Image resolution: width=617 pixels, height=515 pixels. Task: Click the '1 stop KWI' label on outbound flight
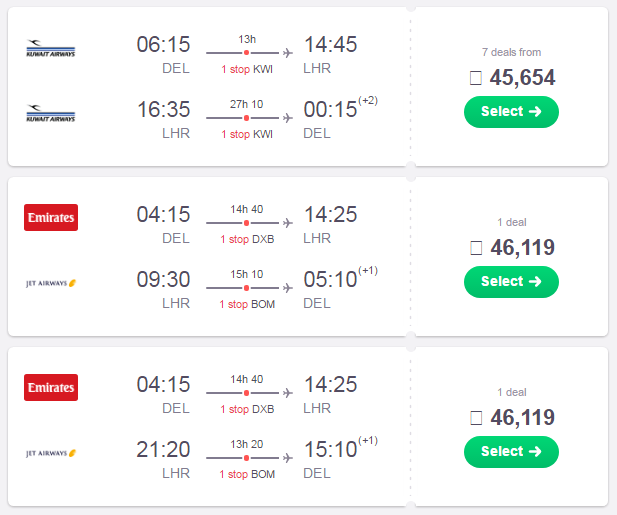click(247, 69)
